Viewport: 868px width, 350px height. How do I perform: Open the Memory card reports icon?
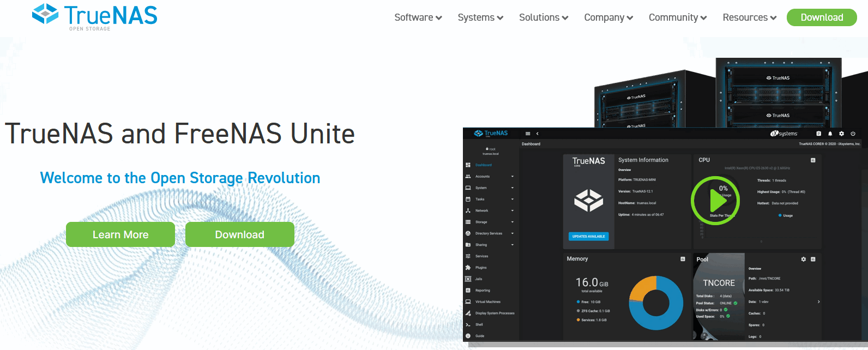683,259
